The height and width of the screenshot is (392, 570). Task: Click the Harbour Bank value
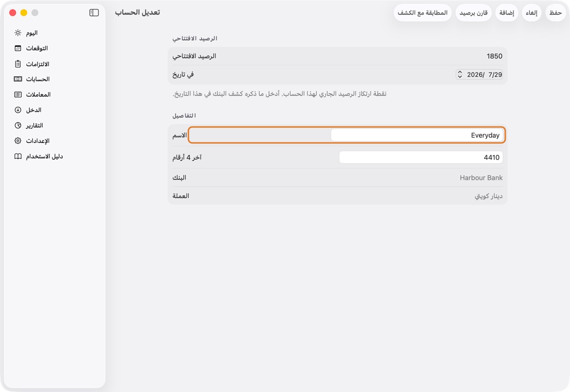tap(481, 178)
